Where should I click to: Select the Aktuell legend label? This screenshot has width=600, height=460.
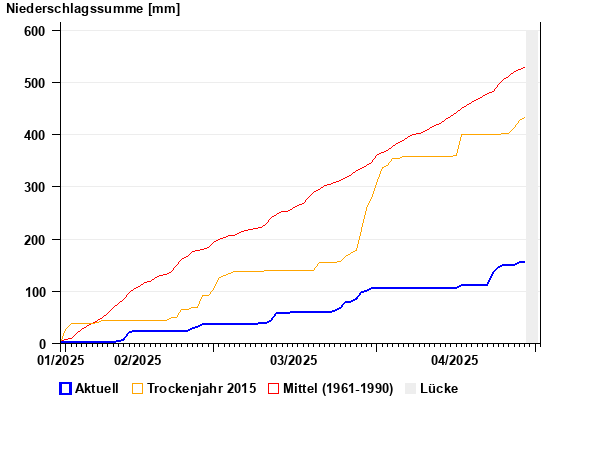96,388
